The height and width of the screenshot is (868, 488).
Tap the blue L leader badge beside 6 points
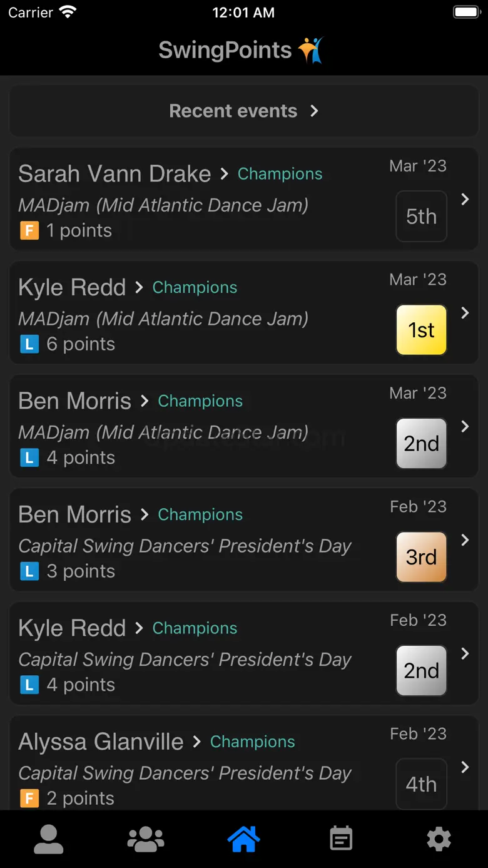[29, 344]
